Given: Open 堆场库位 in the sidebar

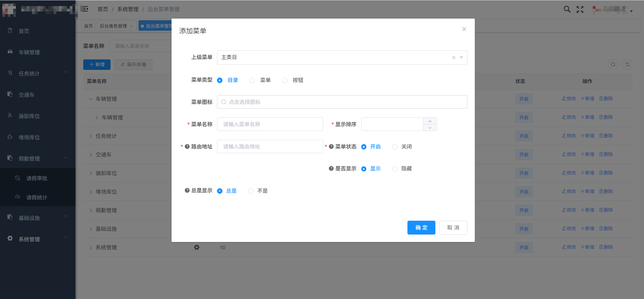Looking at the screenshot, I should [x=38, y=137].
